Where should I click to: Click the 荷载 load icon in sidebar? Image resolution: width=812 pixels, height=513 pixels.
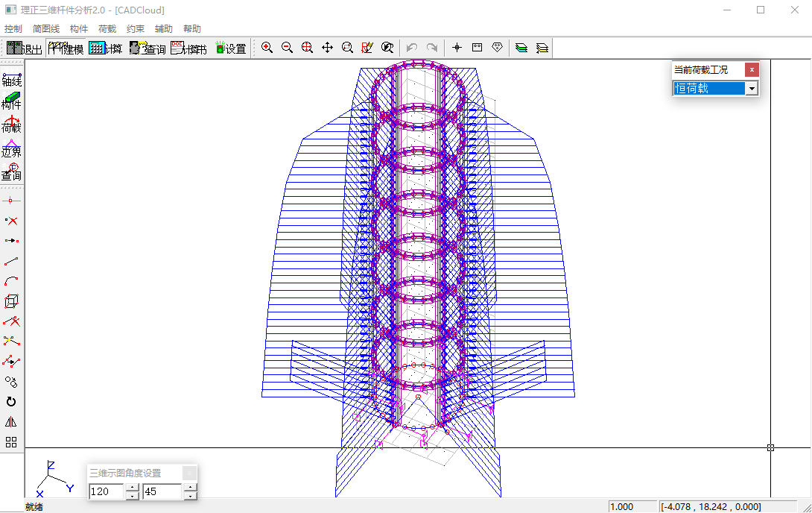(11, 125)
